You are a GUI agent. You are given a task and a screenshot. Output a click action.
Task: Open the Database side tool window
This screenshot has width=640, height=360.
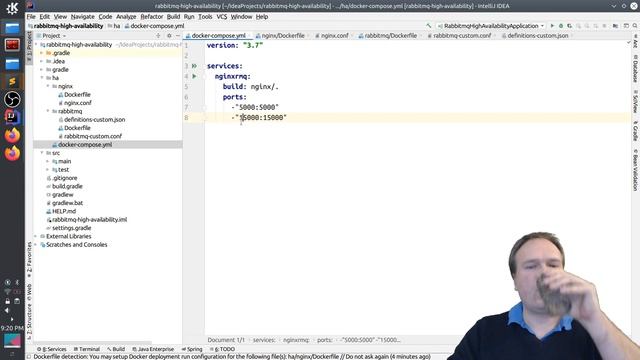click(x=635, y=68)
